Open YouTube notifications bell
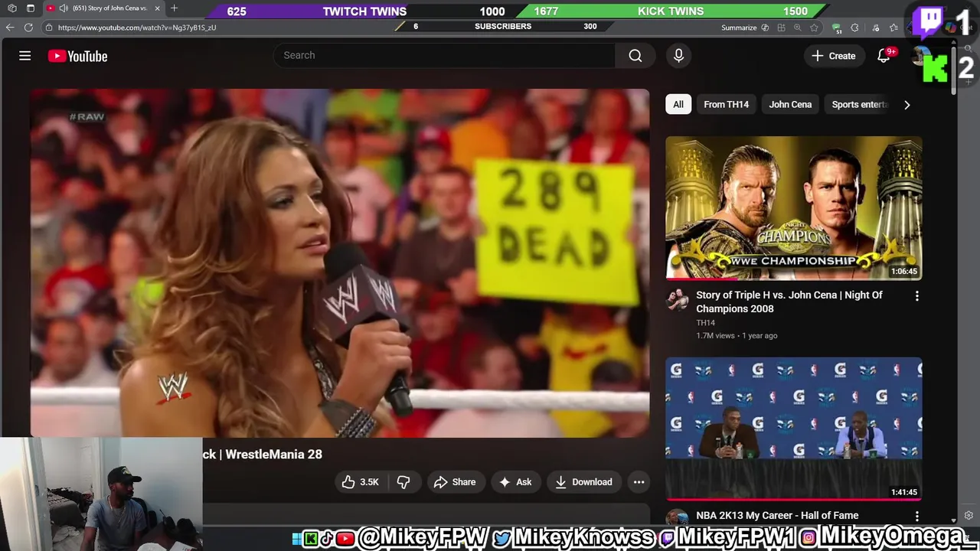Image resolution: width=980 pixels, height=551 pixels. pos(884,56)
